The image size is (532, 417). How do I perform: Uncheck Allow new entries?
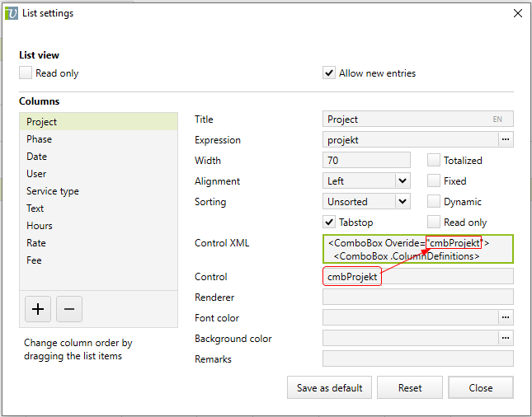tap(329, 73)
